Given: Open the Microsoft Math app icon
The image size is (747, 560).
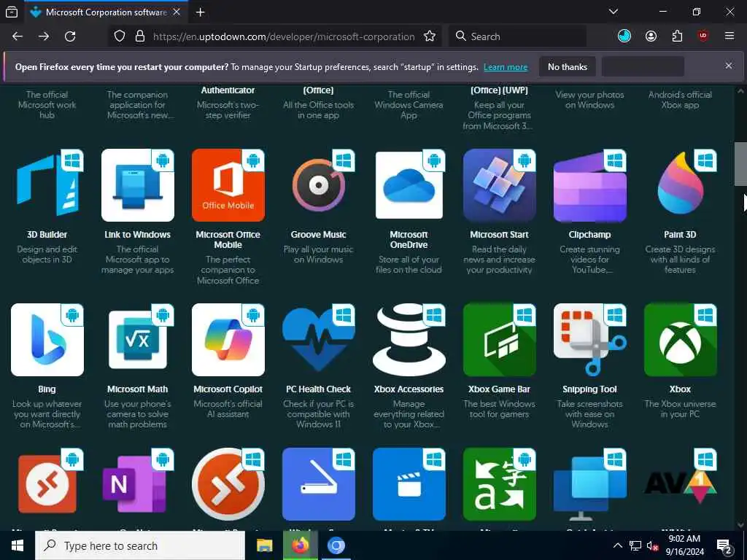Looking at the screenshot, I should click(x=138, y=340).
